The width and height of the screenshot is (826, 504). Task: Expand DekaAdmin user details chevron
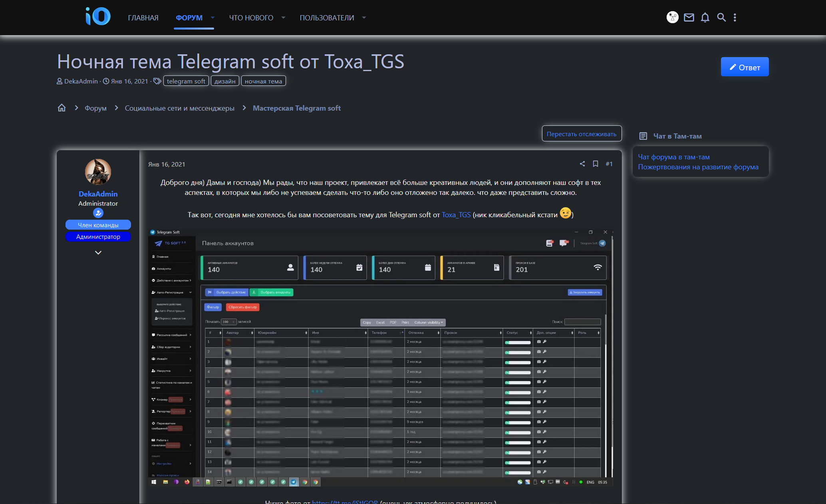pyautogui.click(x=98, y=252)
